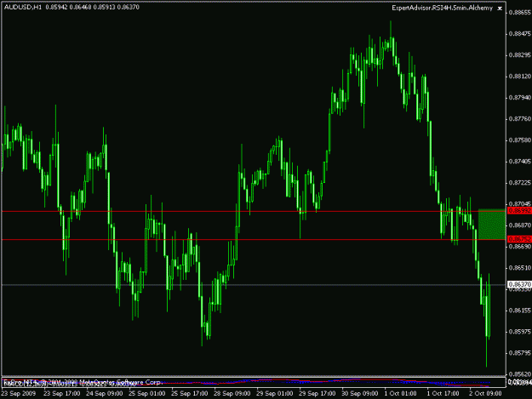This screenshot has height=399, width=532.
Task: Select the lower red horizontal line at 0.86752
Action: pos(254,239)
